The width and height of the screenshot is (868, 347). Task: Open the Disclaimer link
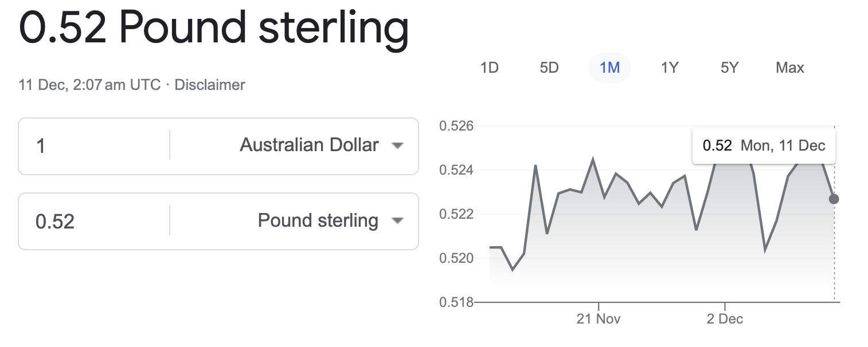[210, 85]
